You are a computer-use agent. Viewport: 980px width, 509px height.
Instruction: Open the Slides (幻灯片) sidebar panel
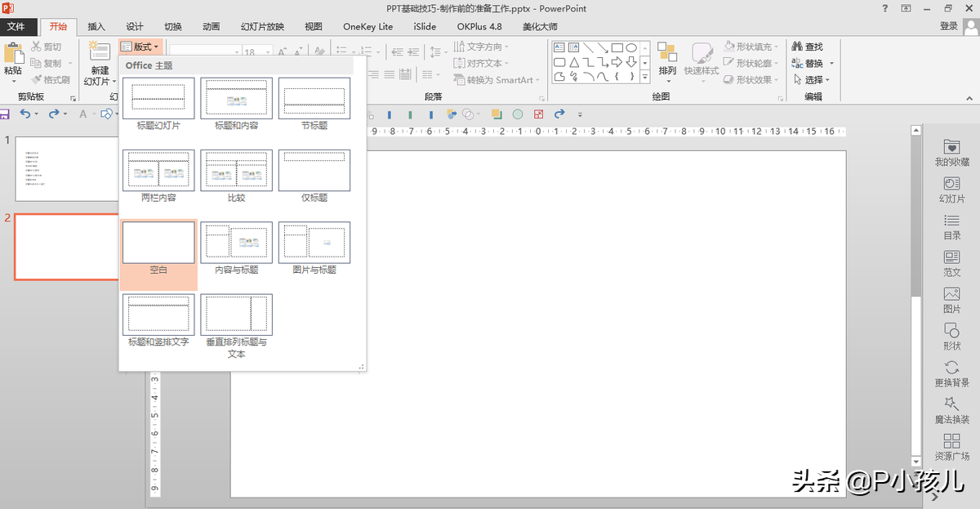tap(951, 190)
